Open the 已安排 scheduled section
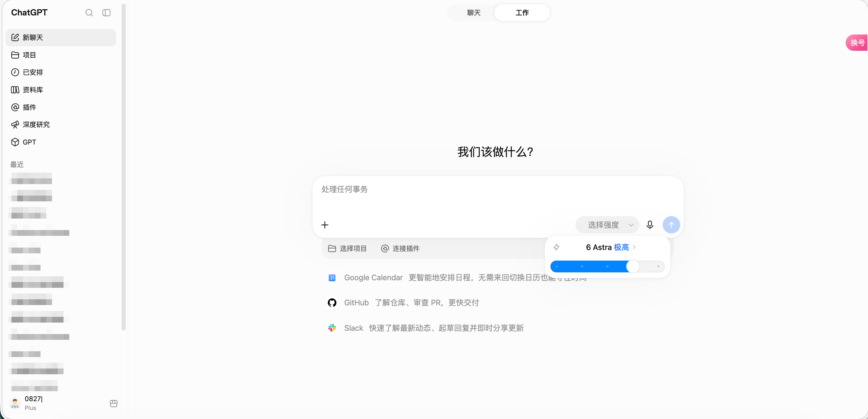Screen dimensions: 868x419 click(61, 72)
